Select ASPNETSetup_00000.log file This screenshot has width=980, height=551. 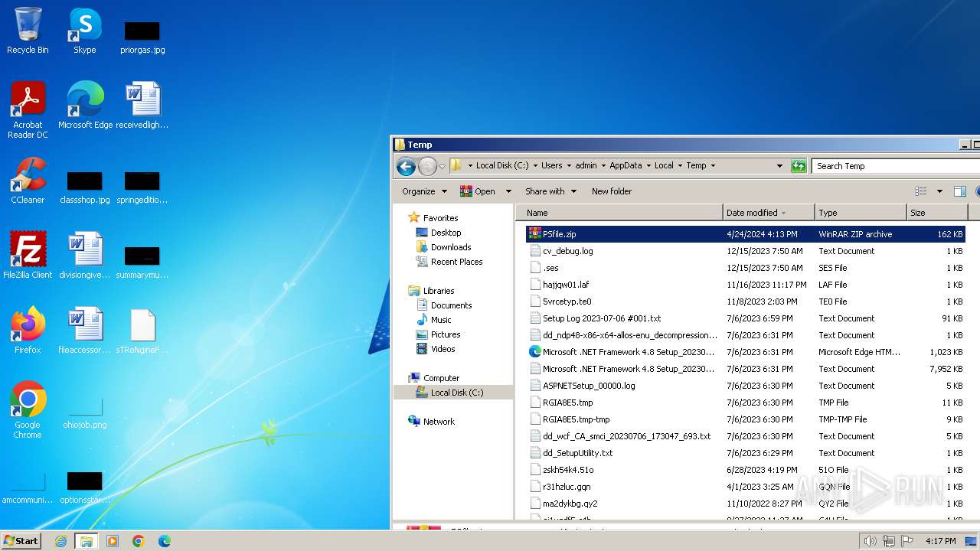point(746,386)
